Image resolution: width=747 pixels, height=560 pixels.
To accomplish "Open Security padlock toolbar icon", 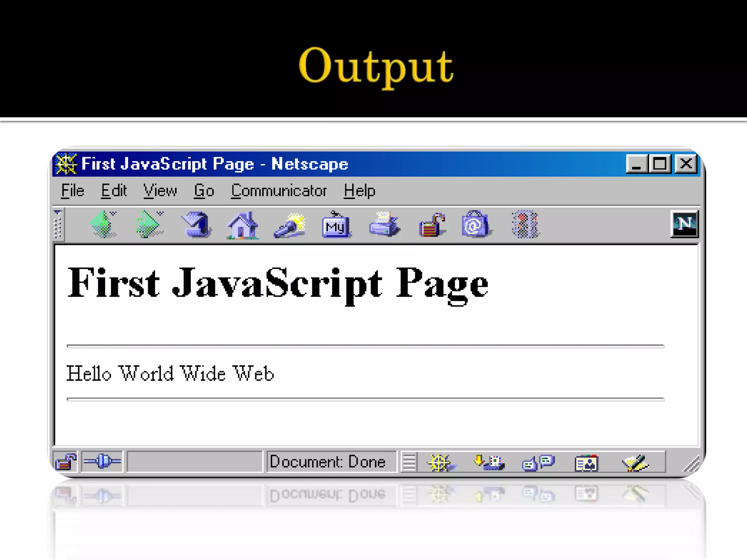I will click(x=432, y=225).
